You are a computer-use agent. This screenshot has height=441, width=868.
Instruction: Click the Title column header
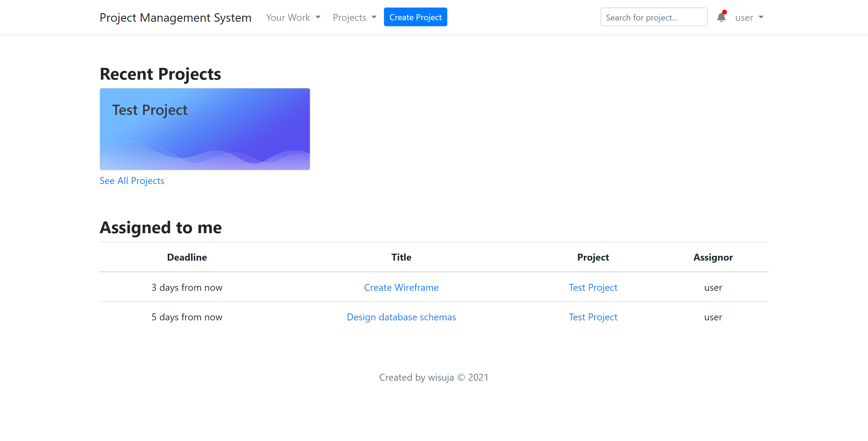[401, 257]
